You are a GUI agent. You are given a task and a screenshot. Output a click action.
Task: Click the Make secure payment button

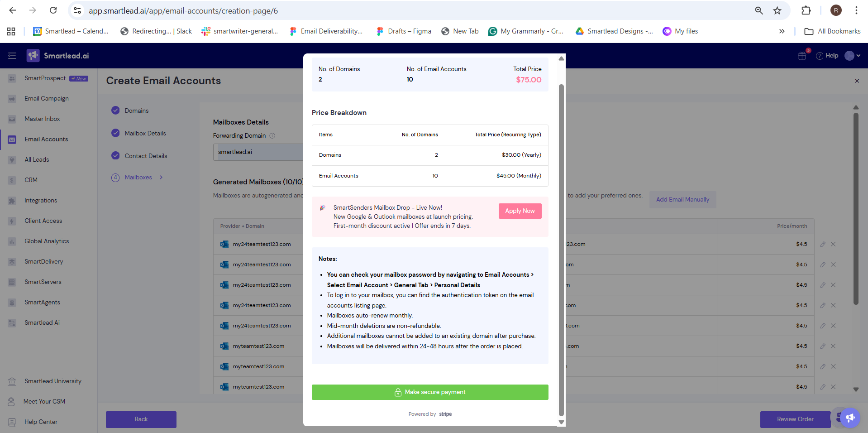430,392
